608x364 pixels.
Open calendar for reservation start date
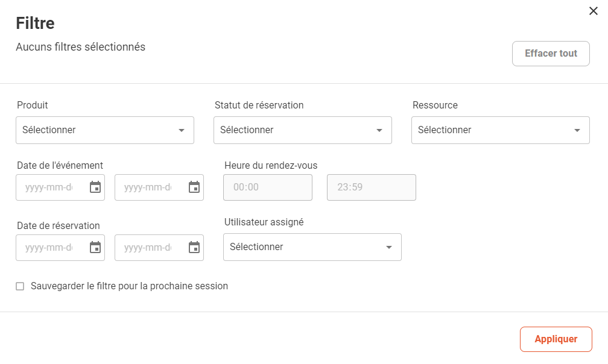tap(95, 247)
